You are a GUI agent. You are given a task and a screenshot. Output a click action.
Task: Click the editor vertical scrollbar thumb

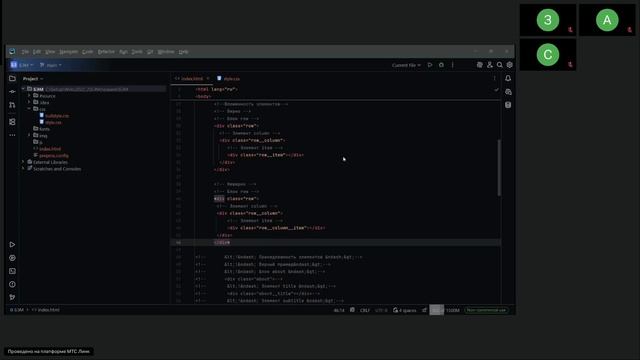coord(499,167)
